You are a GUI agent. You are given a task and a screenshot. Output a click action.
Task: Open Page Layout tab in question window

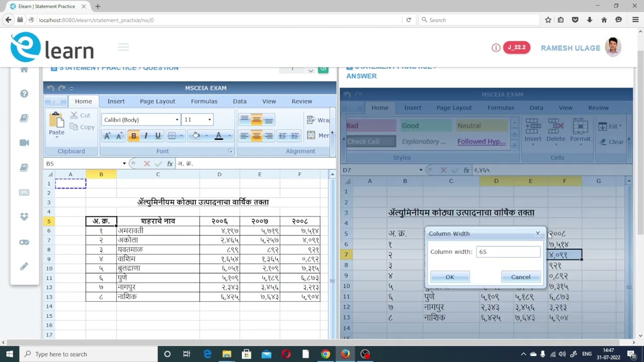pos(157,101)
